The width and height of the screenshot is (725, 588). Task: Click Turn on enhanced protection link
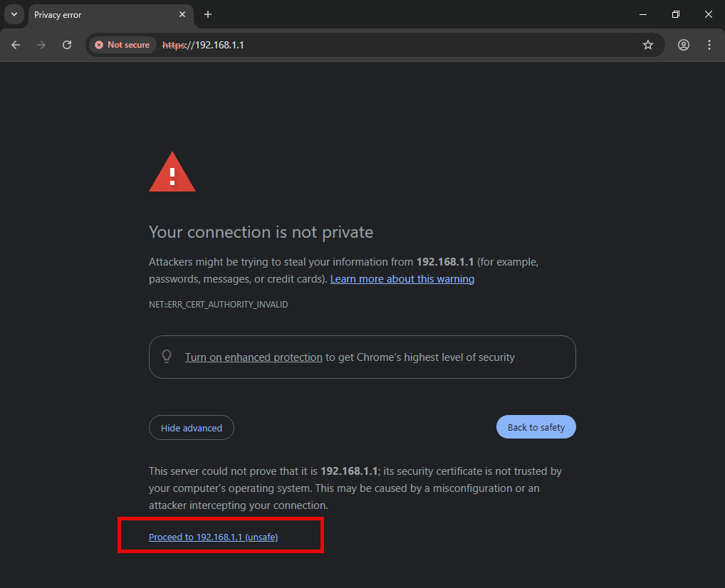point(254,357)
